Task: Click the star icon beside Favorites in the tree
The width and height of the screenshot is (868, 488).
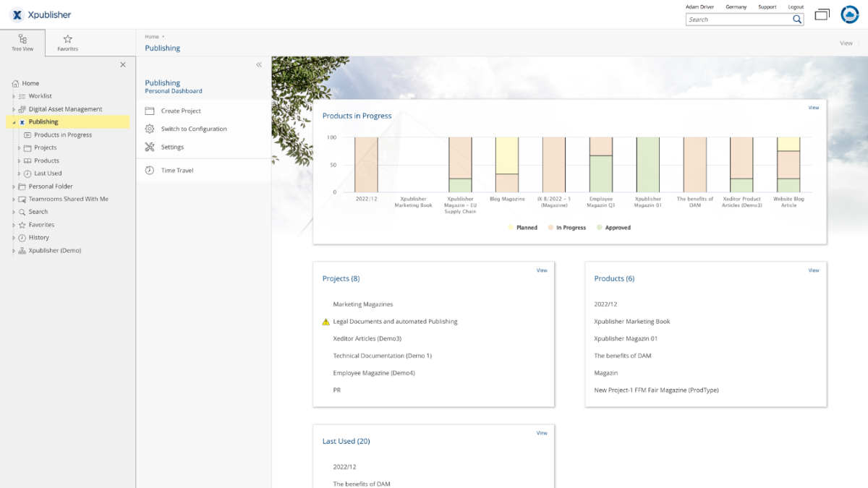Action: [22, 225]
